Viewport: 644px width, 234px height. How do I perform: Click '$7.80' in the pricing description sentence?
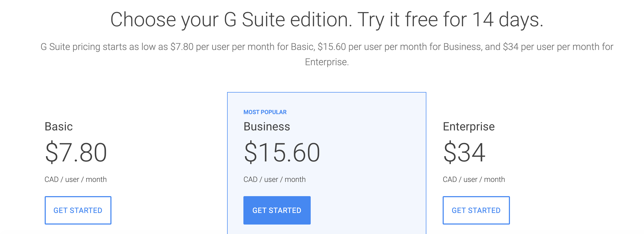tap(182, 47)
